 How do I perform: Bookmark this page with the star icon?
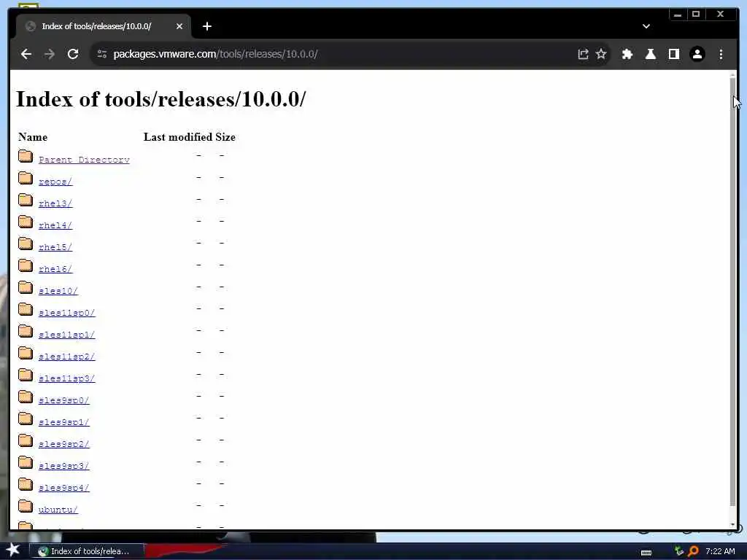coord(601,54)
